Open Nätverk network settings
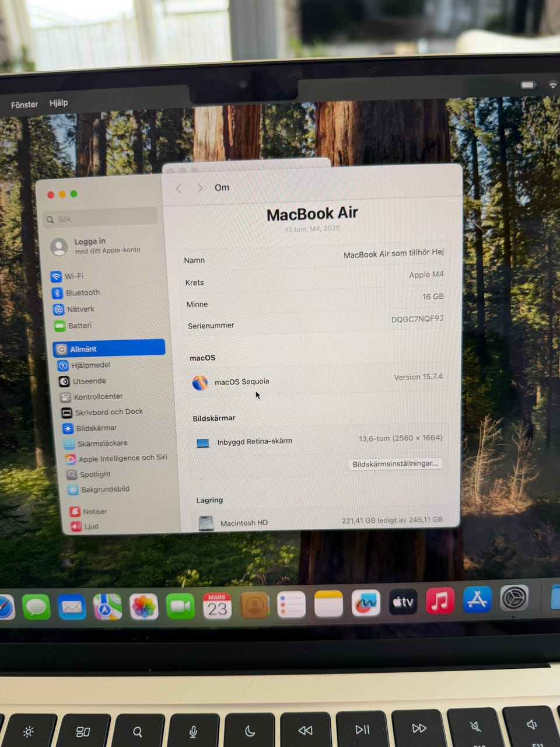The width and height of the screenshot is (560, 747). (80, 309)
